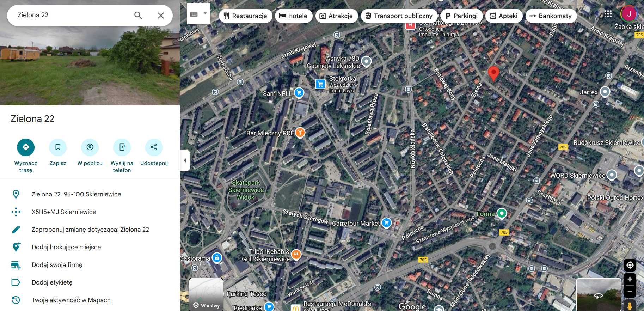Send to phone with Wyślij na telefon

(x=122, y=147)
